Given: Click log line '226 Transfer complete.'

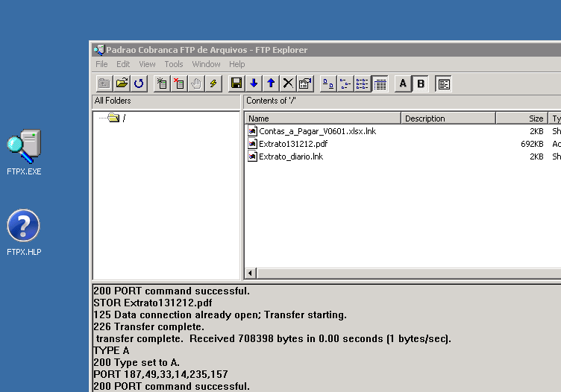Looking at the screenshot, I should click(x=149, y=326).
